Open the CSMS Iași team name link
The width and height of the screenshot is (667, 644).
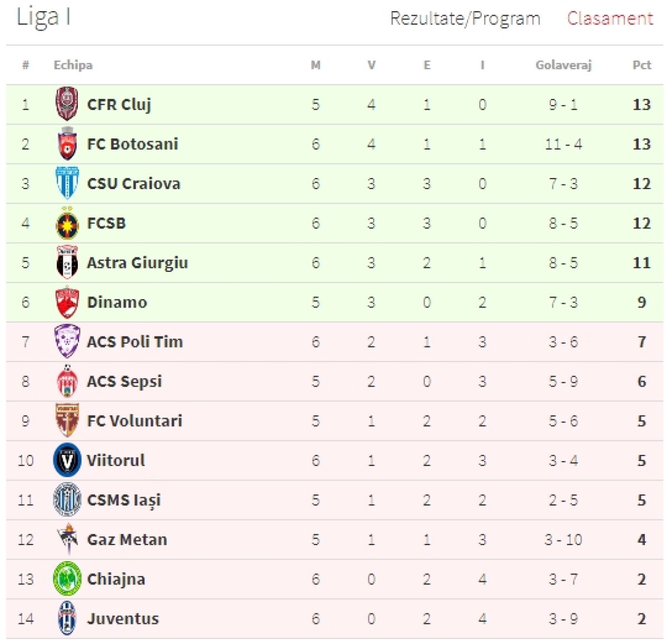click(124, 500)
